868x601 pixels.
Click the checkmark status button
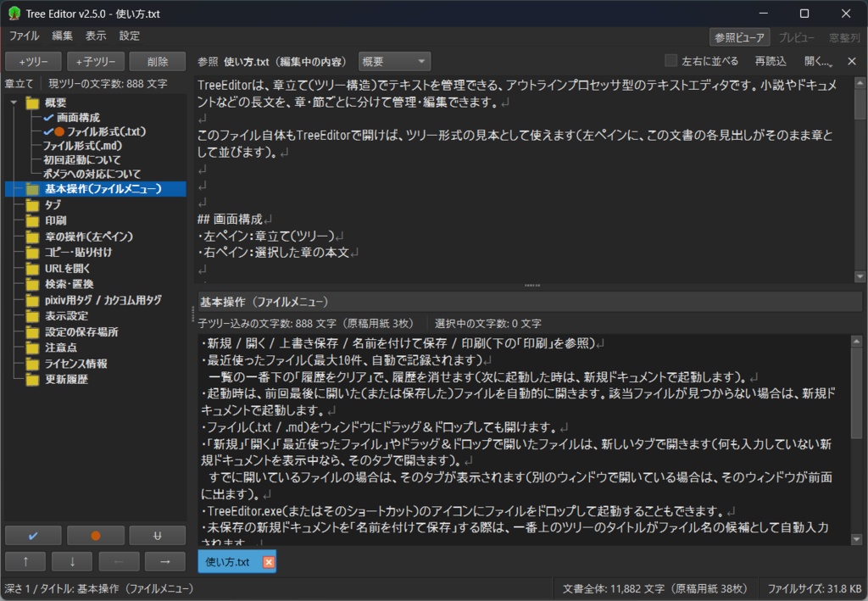click(33, 535)
